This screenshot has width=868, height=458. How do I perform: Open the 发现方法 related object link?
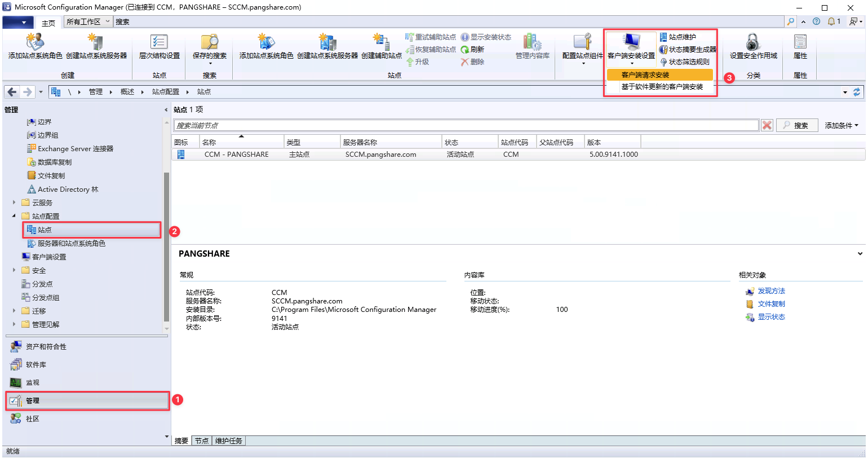point(771,291)
